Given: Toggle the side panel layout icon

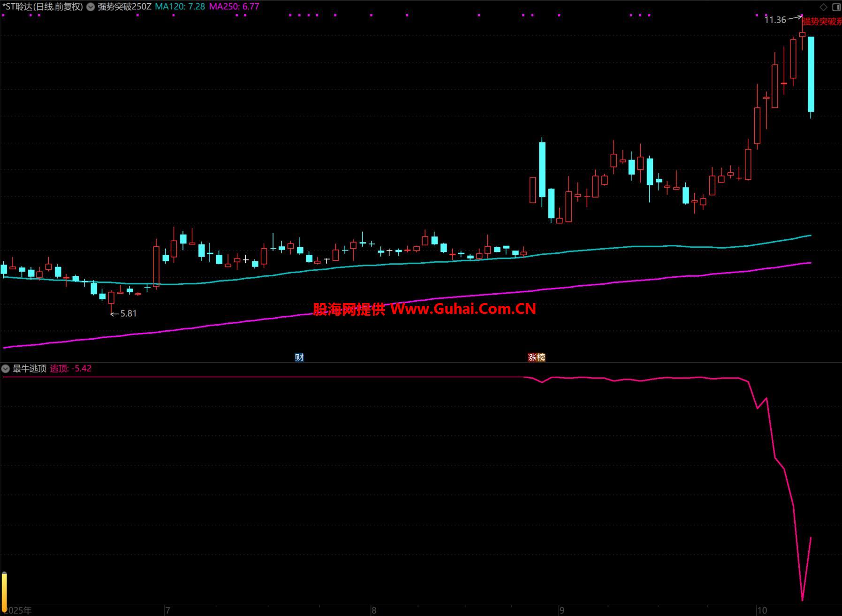Looking at the screenshot, I should click(836, 7).
